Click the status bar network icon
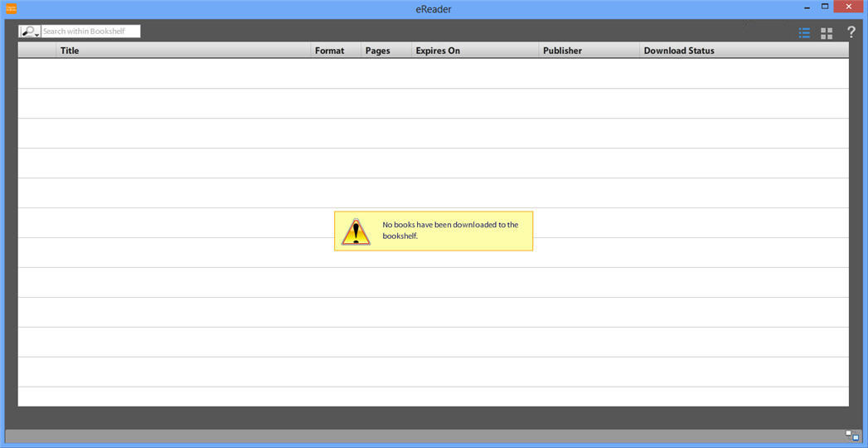Screen dimensions: 868x448 852,435
